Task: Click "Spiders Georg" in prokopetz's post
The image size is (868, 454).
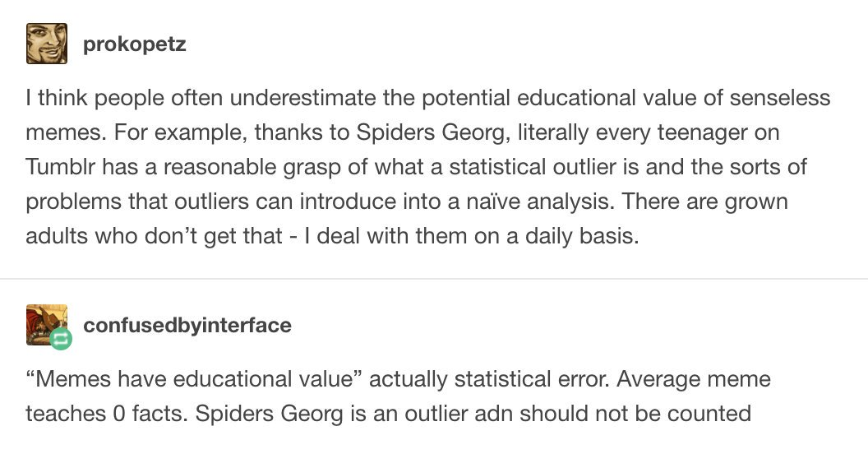Action: tap(421, 132)
